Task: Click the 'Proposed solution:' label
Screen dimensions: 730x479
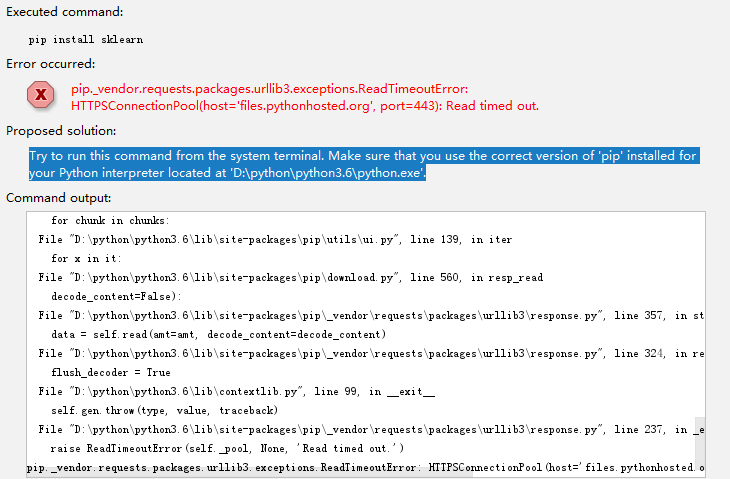Action: [x=60, y=131]
